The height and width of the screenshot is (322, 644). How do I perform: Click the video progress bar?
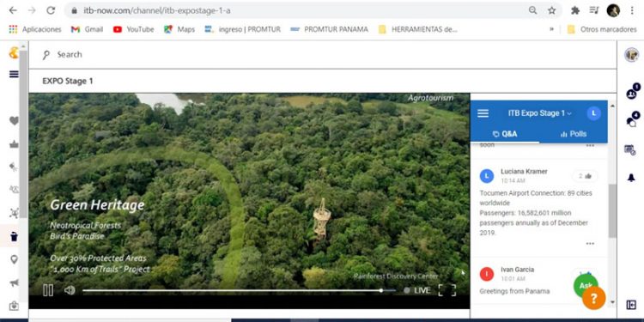(x=239, y=290)
